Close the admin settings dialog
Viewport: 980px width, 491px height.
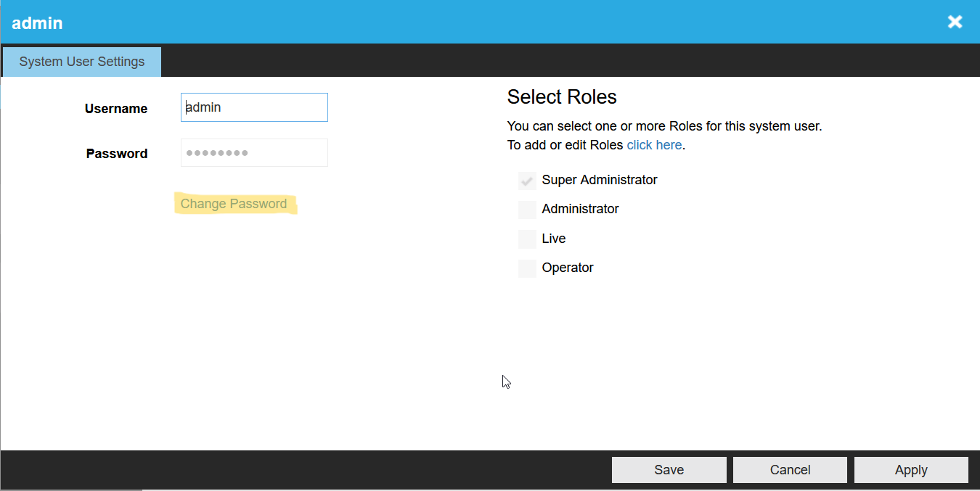(x=955, y=21)
